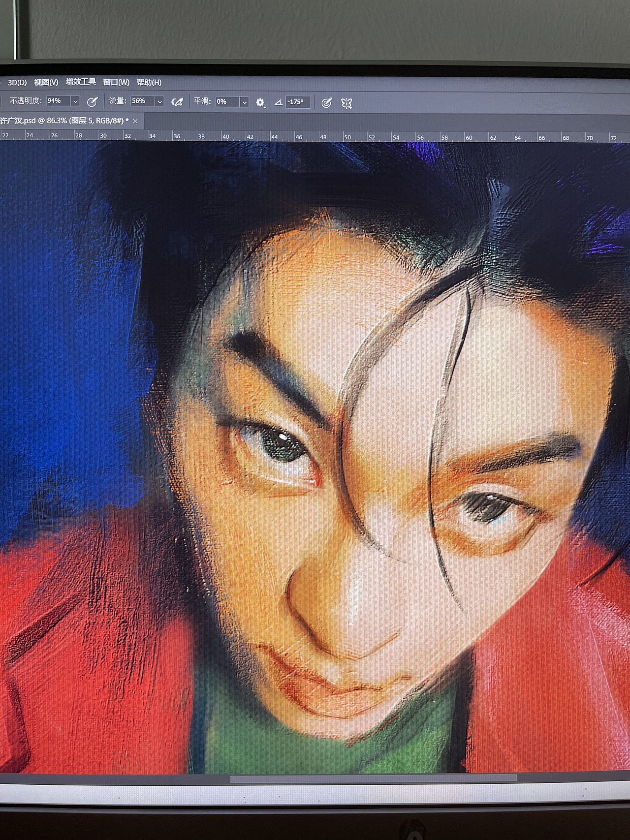
Task: Open the 帮助(H) menu
Action: pyautogui.click(x=149, y=82)
